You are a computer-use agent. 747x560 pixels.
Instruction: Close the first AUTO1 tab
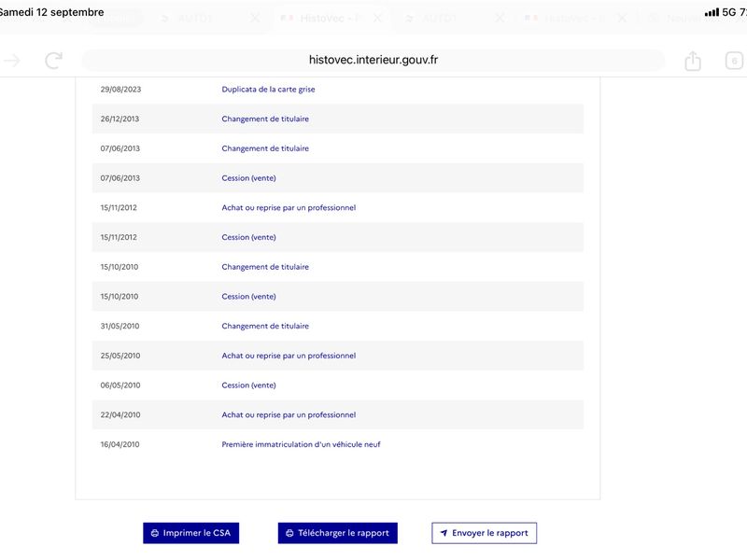255,19
